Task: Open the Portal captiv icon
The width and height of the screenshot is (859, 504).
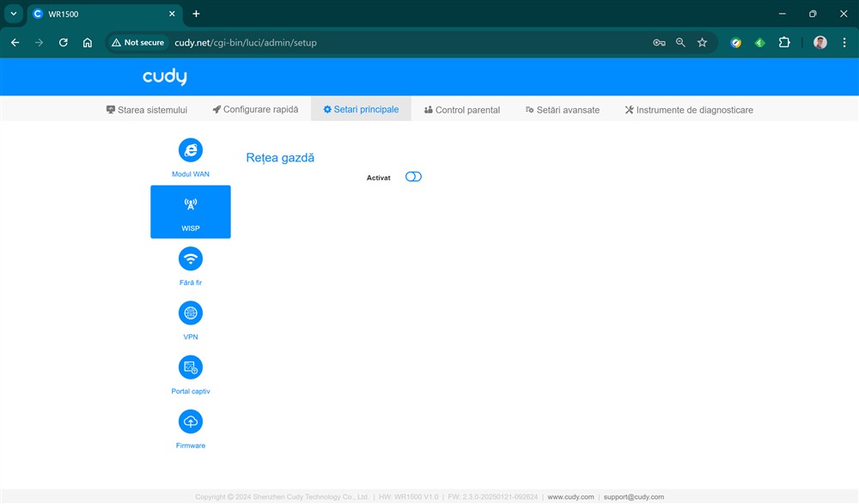Action: [191, 367]
